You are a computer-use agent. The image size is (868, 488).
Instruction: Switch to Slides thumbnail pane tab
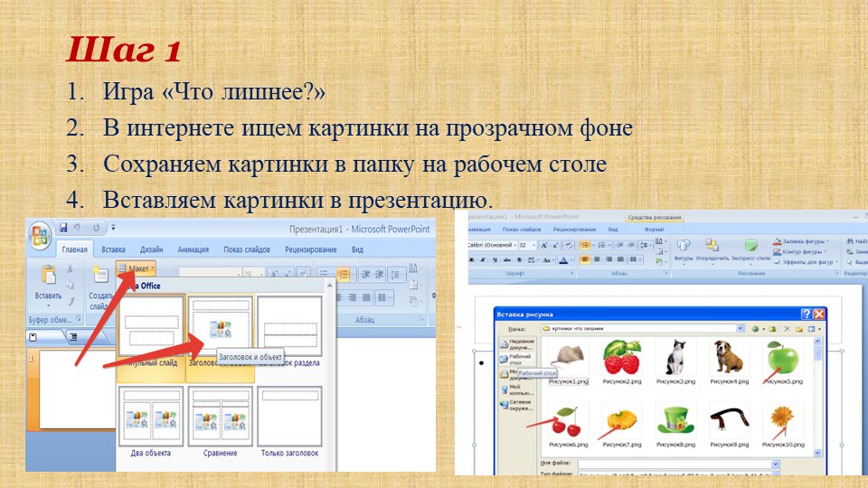(x=33, y=337)
